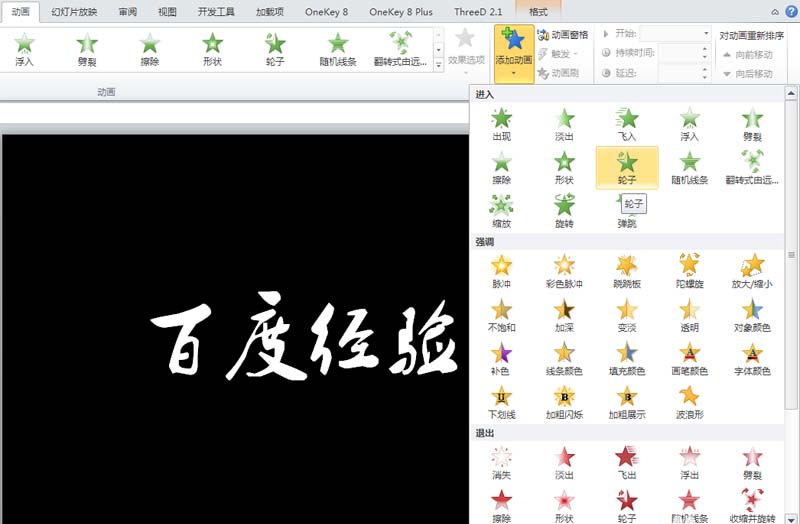This screenshot has height=524, width=800.
Task: Open the 开发工具 tab
Action: pos(216,11)
